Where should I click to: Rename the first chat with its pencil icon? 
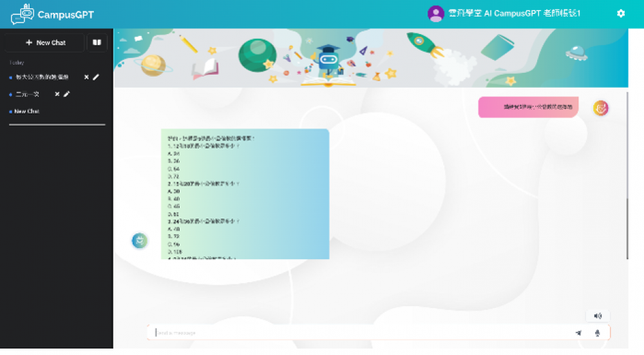96,77
